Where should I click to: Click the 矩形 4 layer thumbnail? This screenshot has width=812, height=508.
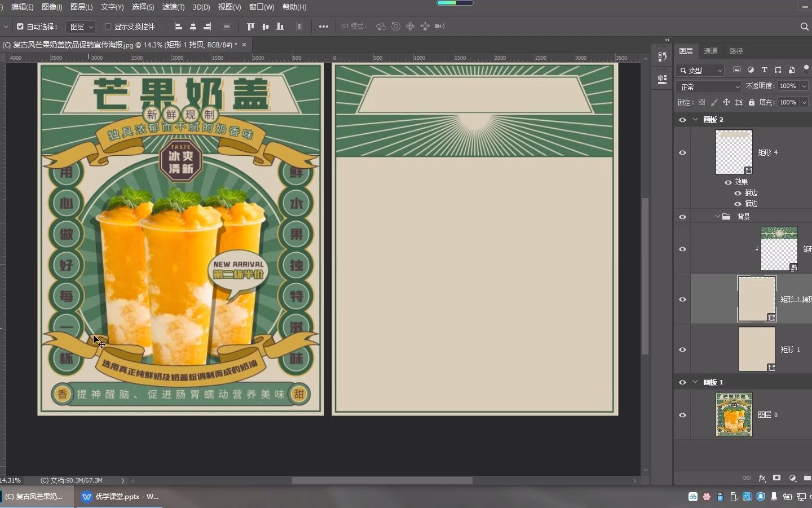(734, 152)
